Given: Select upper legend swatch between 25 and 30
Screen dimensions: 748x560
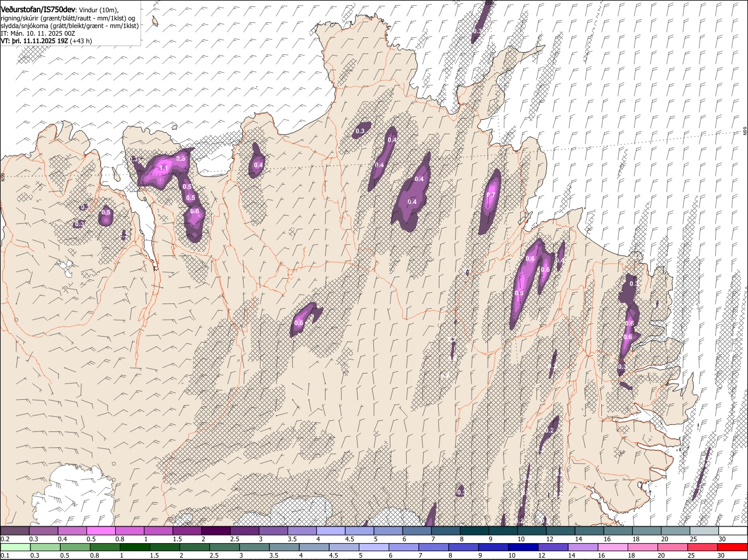Looking at the screenshot, I should tap(704, 531).
